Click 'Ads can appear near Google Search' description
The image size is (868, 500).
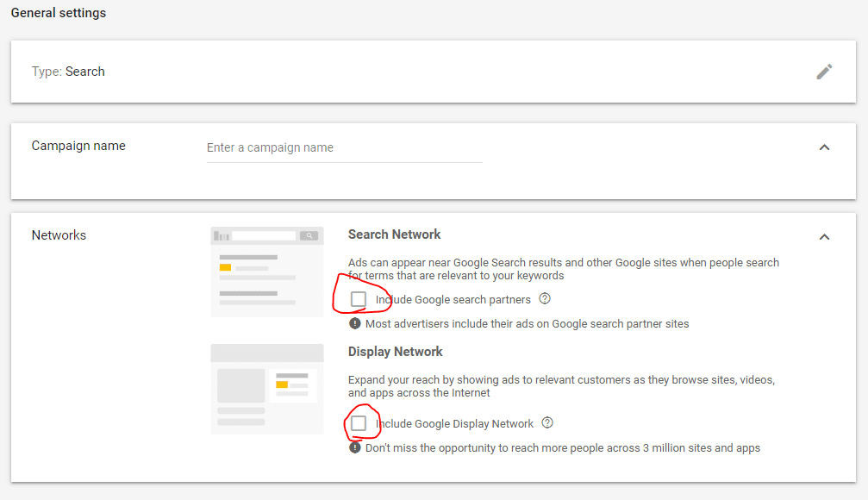[x=564, y=269]
